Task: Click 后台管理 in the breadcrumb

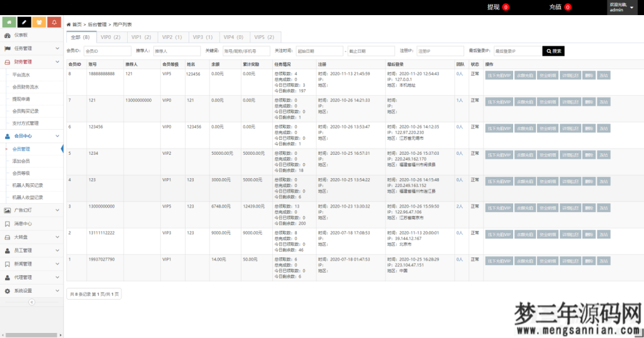Action: (97, 25)
